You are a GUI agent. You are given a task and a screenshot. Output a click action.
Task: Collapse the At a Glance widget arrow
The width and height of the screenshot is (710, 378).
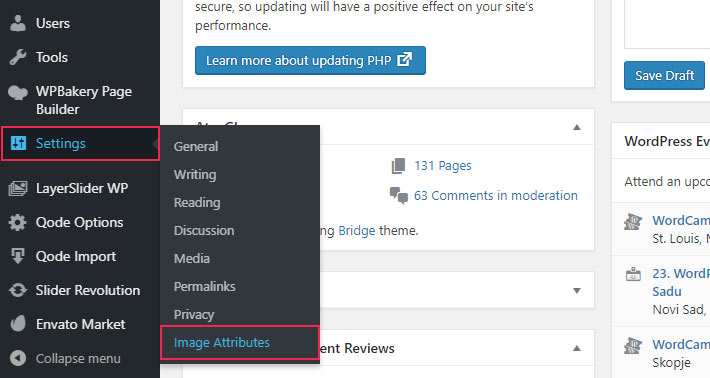576,127
